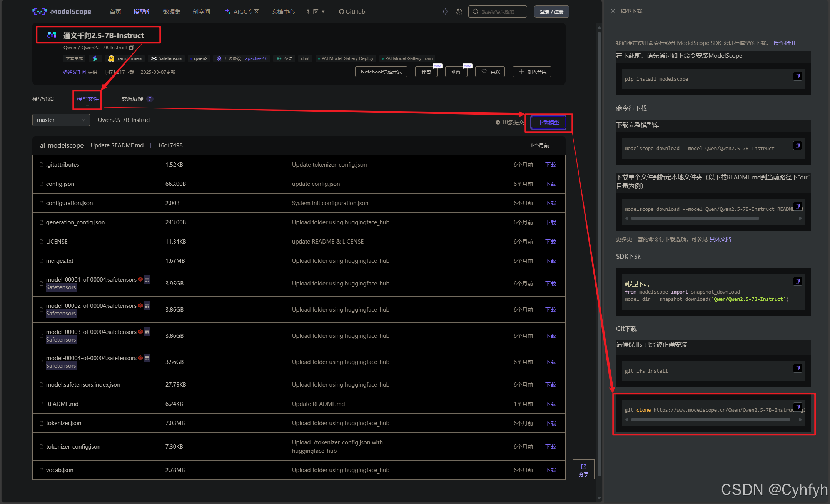Download the config.json file
830x504 pixels.
(x=551, y=184)
